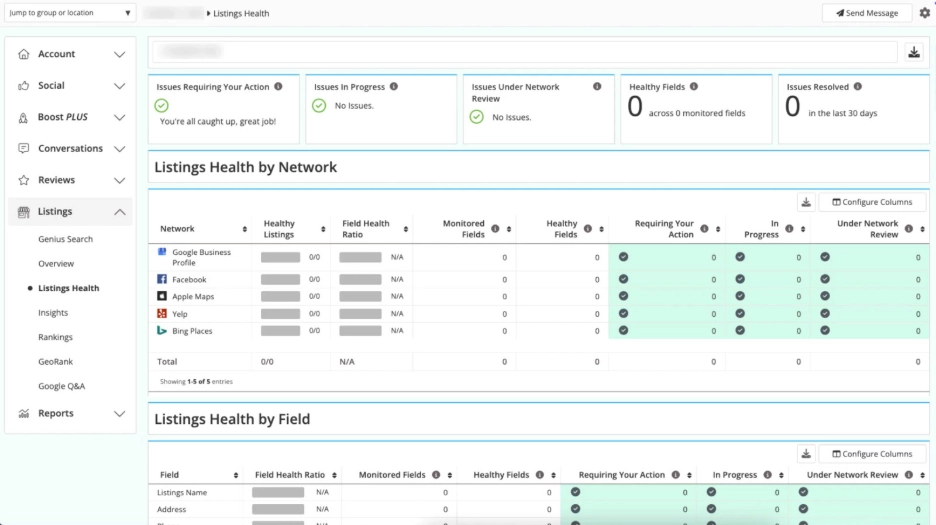Collapse the Listings menu section
The width and height of the screenshot is (936, 525).
click(x=70, y=211)
